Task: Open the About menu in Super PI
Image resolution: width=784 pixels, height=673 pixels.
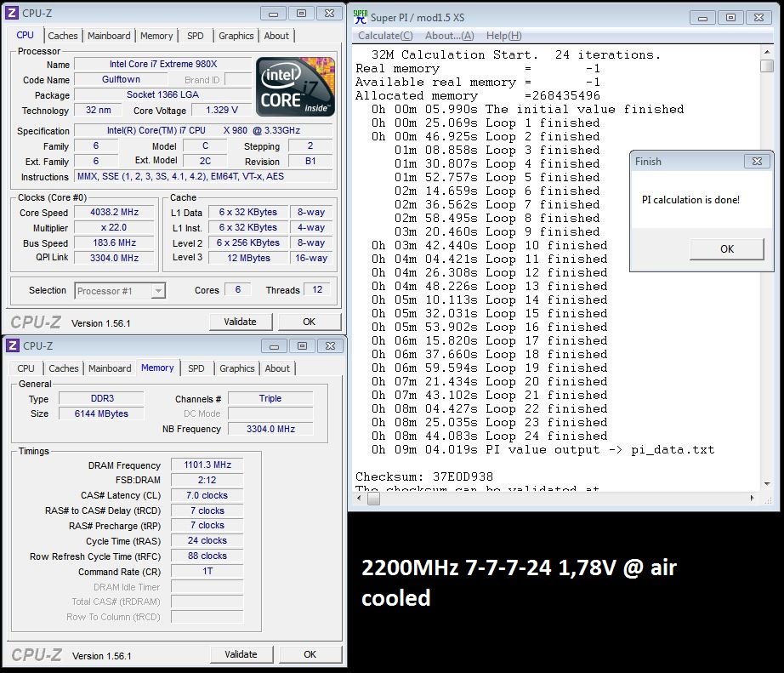Action: pyautogui.click(x=450, y=36)
